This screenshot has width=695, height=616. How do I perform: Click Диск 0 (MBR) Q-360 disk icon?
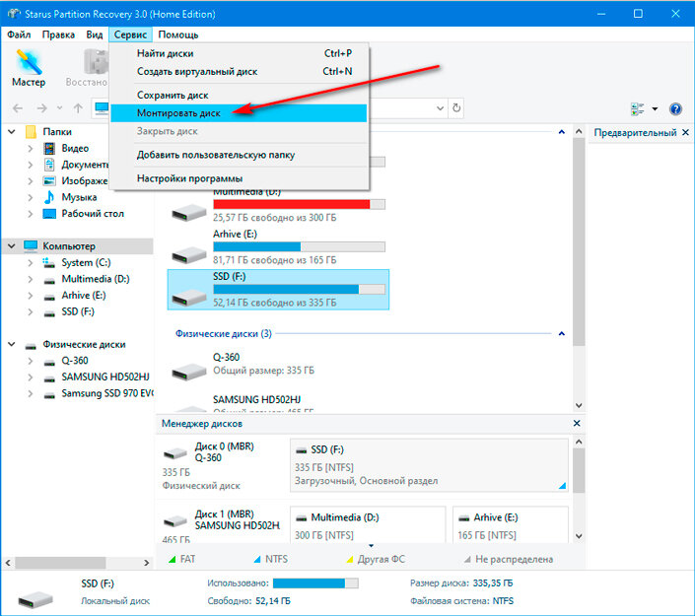[x=175, y=452]
